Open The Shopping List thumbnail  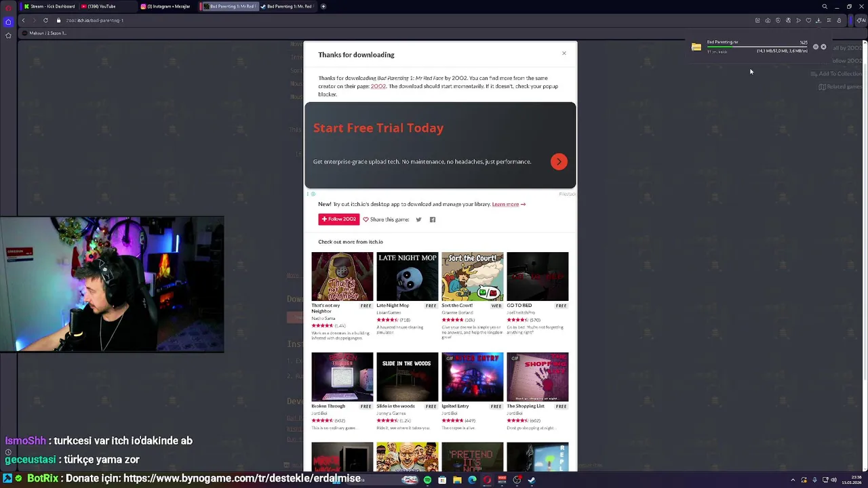pyautogui.click(x=538, y=377)
